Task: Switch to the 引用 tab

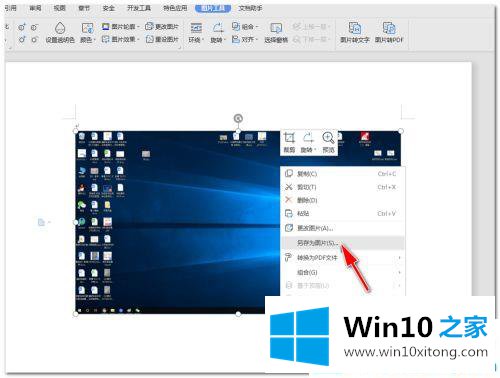Action: [10, 8]
